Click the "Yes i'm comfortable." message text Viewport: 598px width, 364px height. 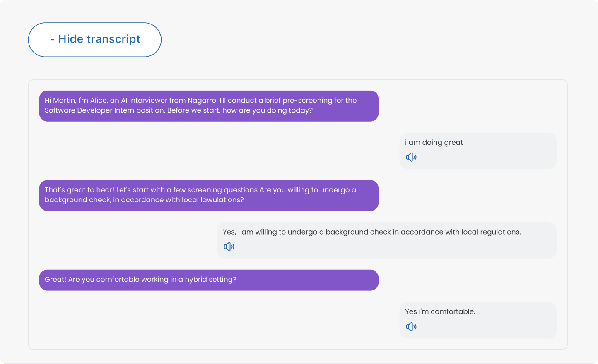pyautogui.click(x=440, y=311)
